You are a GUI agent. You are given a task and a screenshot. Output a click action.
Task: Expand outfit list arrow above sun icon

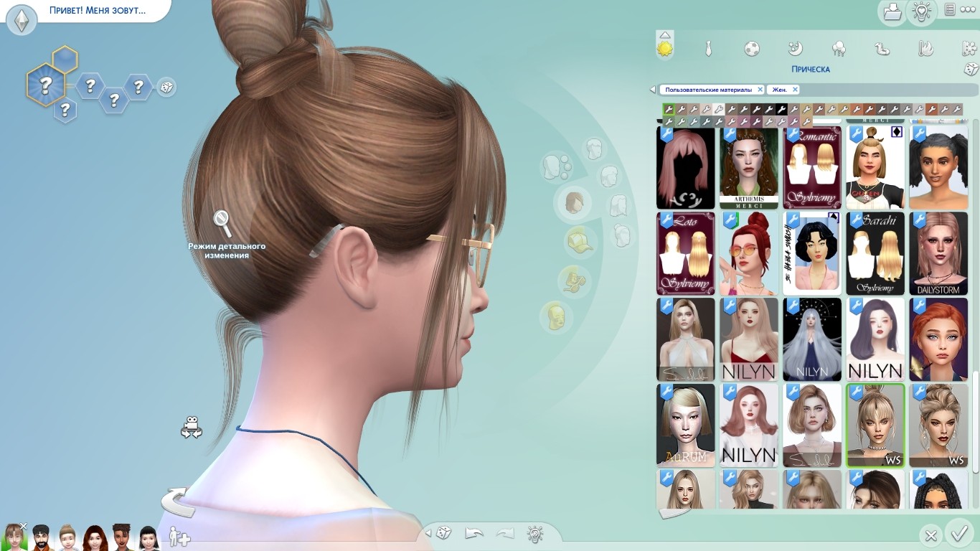click(x=665, y=34)
